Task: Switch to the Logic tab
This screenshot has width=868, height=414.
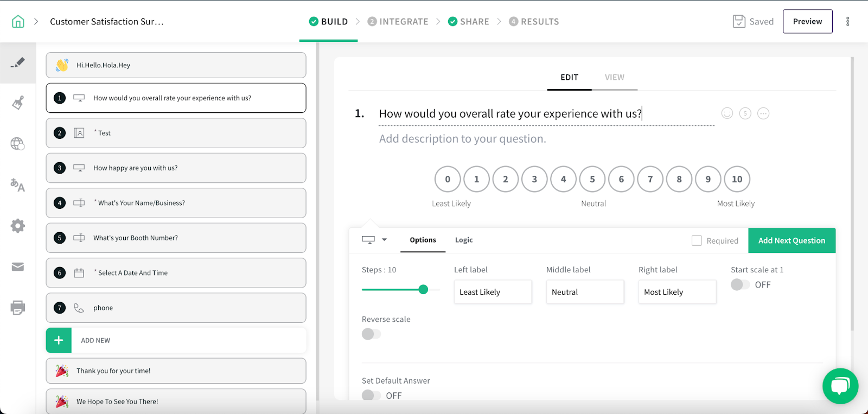Action: click(464, 240)
